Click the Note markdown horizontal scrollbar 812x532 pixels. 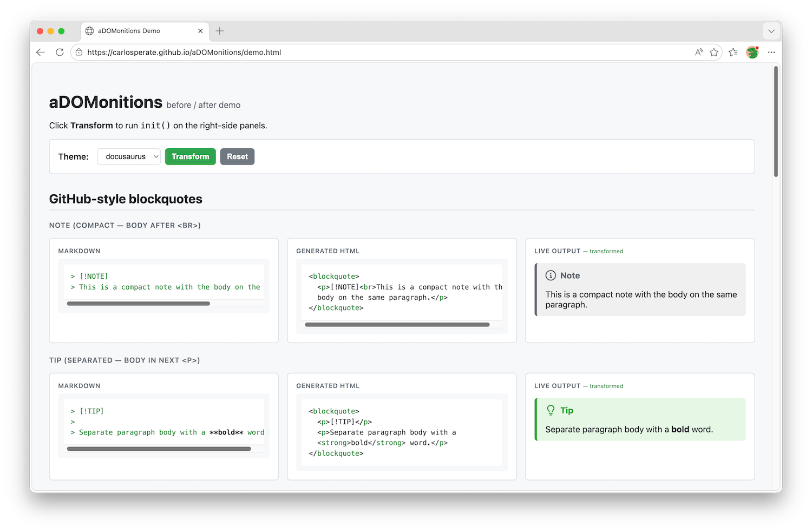(x=138, y=304)
